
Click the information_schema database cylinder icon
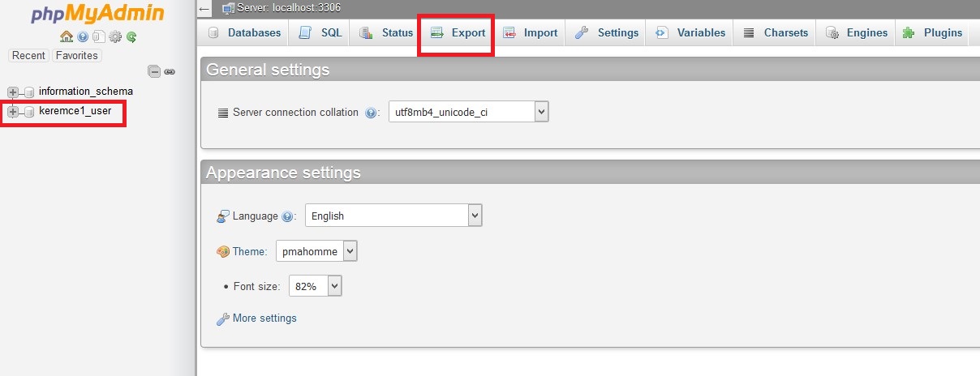point(29,92)
